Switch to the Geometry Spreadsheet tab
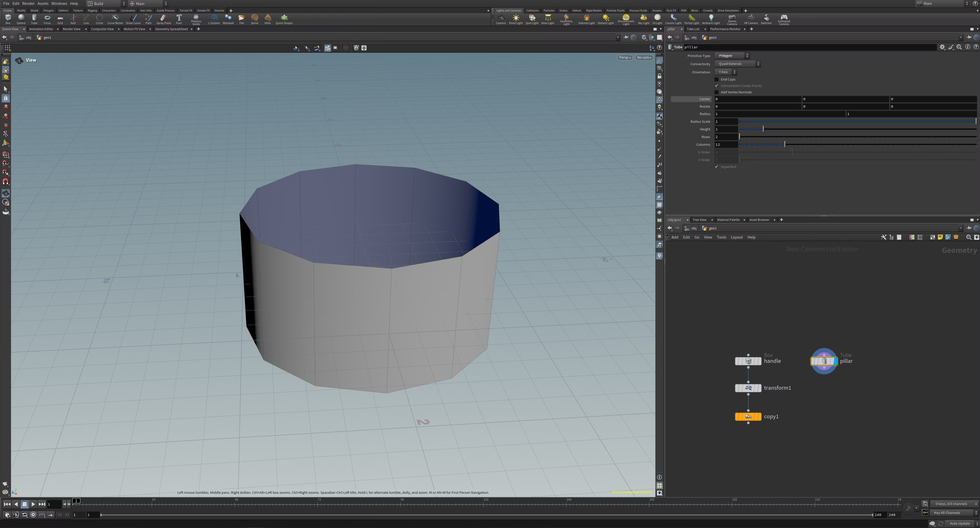 (171, 29)
